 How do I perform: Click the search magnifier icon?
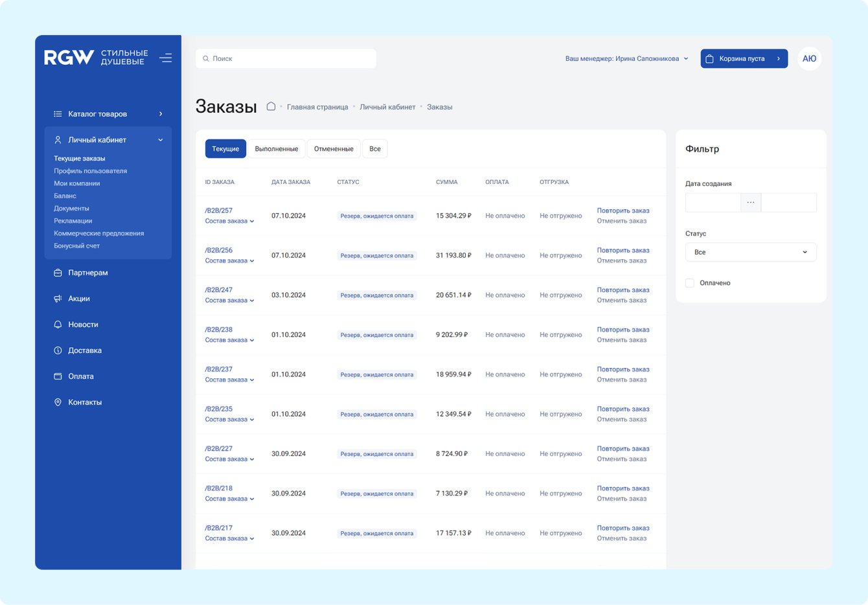coord(206,58)
